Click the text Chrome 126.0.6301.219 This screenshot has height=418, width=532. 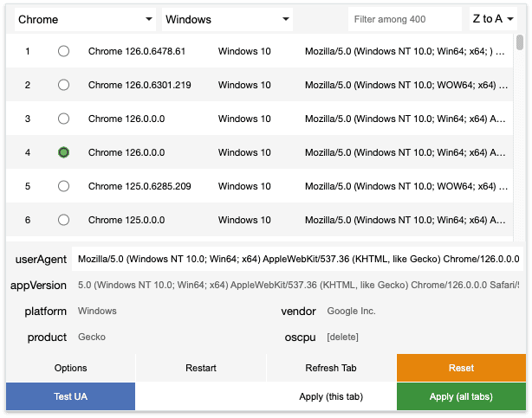pyautogui.click(x=139, y=85)
